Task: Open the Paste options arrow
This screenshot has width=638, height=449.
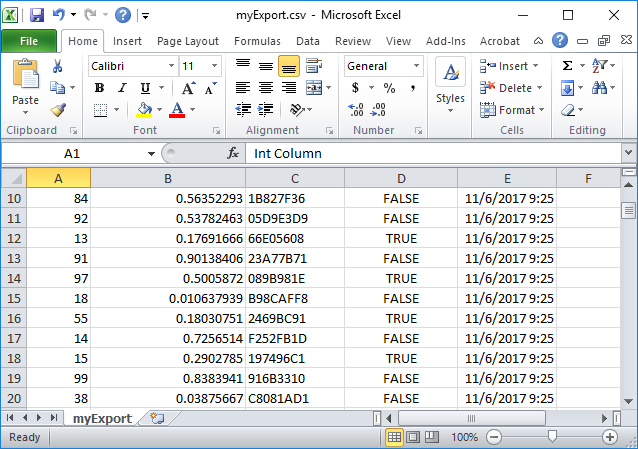Action: [x=26, y=112]
